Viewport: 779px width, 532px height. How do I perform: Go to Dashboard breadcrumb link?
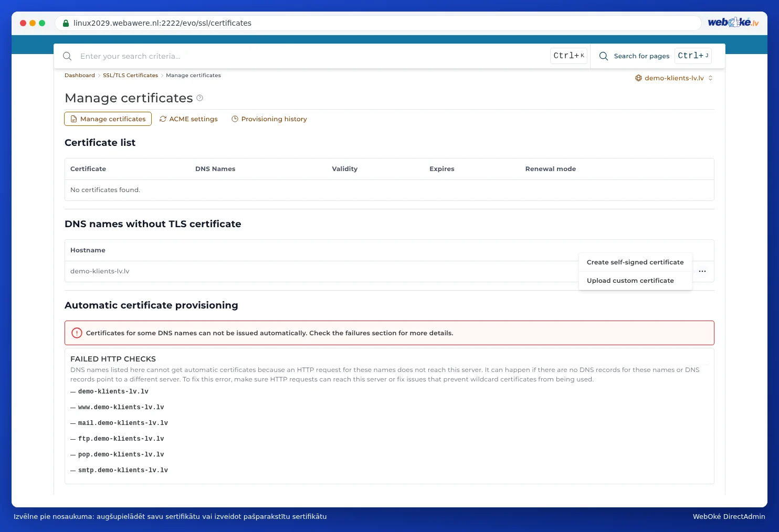(80, 76)
